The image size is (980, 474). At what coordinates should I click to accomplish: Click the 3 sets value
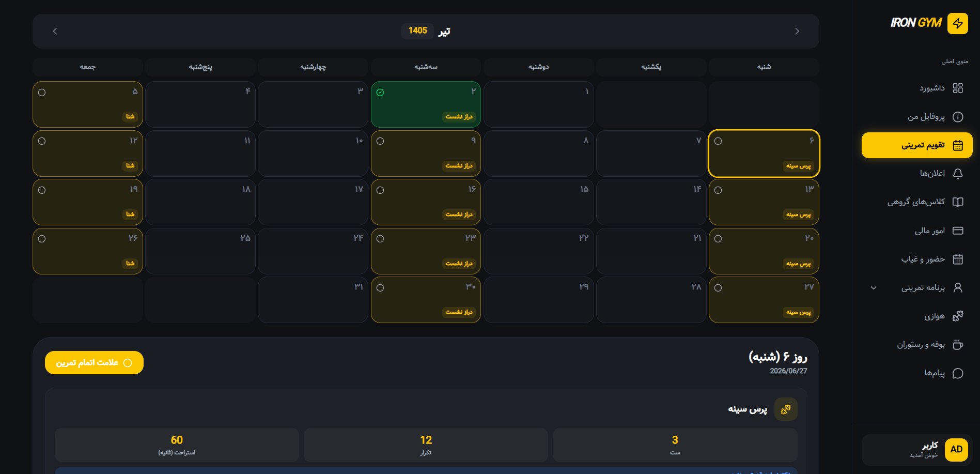coord(675,440)
